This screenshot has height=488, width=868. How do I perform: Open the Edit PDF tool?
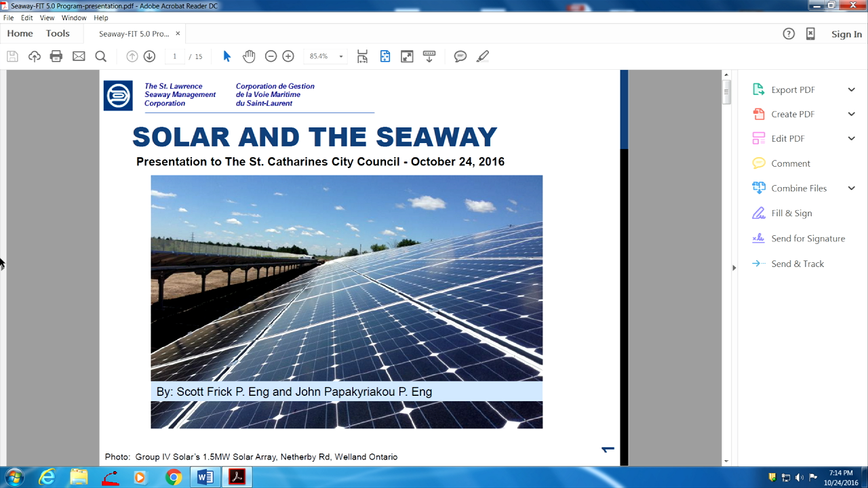pyautogui.click(x=787, y=138)
